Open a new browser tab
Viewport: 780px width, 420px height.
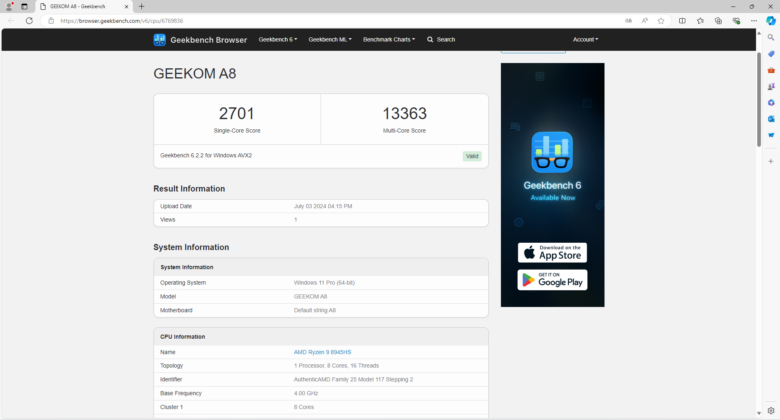pos(141,6)
